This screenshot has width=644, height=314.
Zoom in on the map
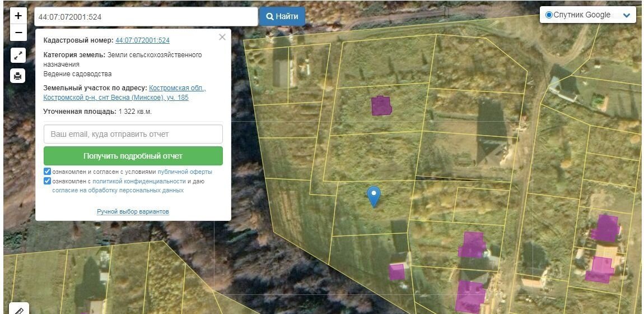(x=18, y=15)
